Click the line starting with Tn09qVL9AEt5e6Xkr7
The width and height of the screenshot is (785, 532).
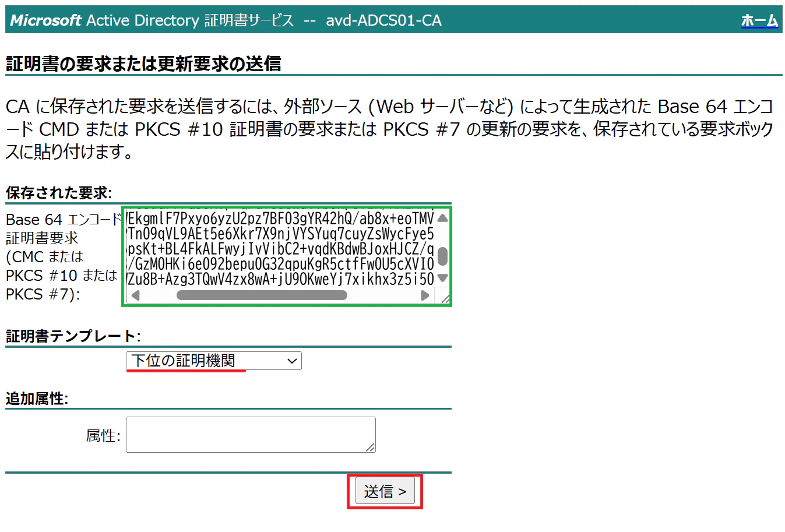(x=280, y=234)
